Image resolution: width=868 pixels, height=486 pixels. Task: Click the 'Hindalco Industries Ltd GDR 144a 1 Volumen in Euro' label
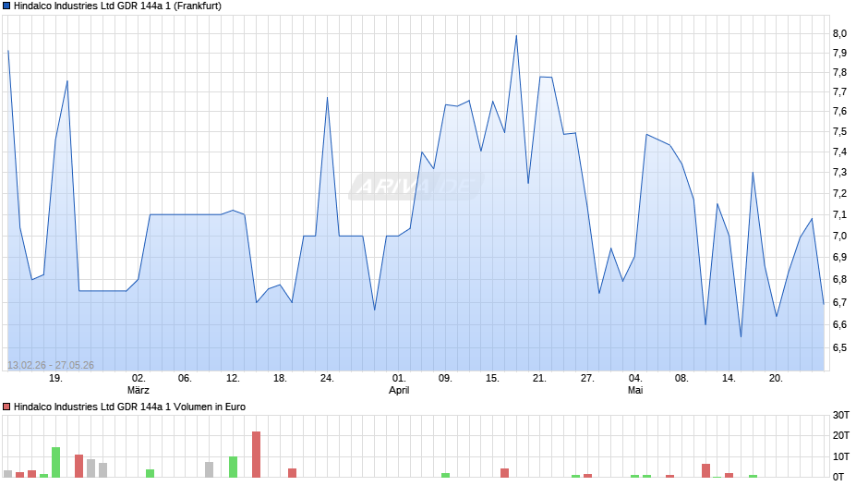point(129,407)
